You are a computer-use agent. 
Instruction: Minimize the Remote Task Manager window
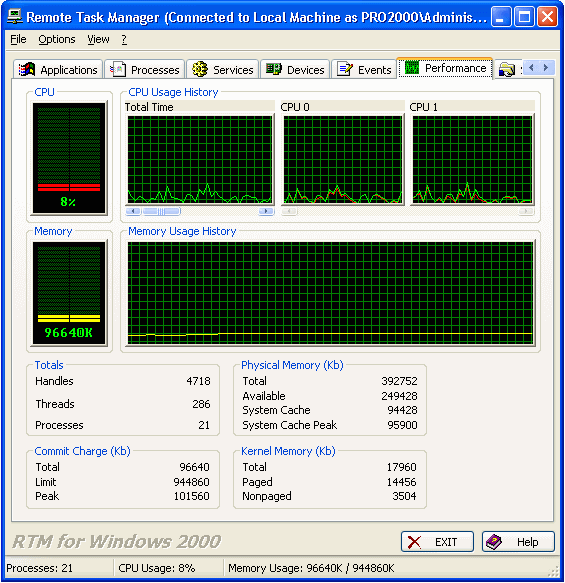click(x=500, y=17)
